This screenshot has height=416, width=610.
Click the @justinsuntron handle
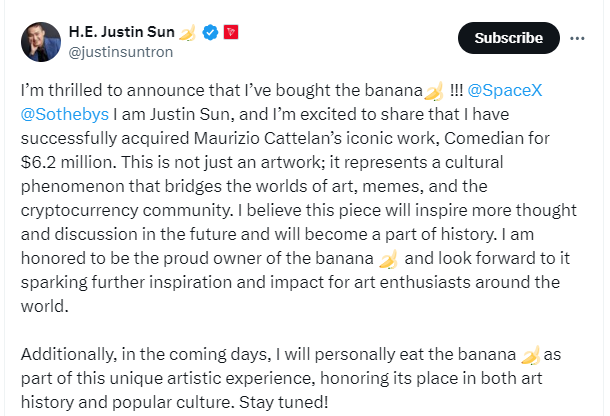click(121, 52)
